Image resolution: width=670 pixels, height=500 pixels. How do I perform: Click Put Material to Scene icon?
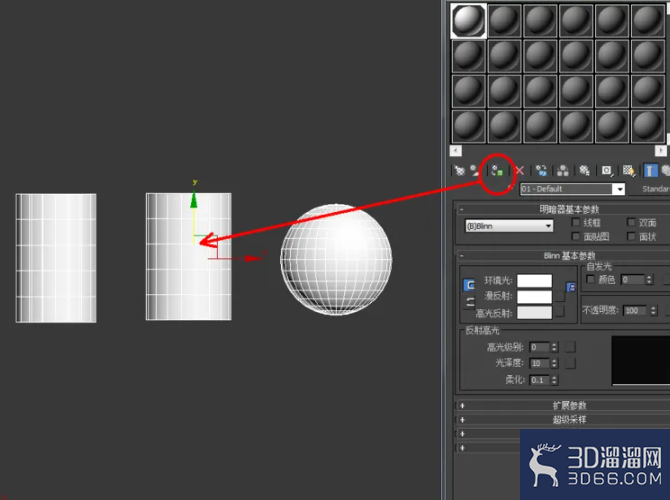click(475, 171)
